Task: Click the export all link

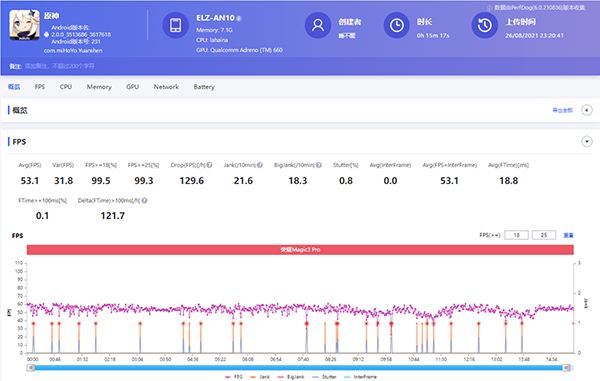Action: [x=562, y=110]
